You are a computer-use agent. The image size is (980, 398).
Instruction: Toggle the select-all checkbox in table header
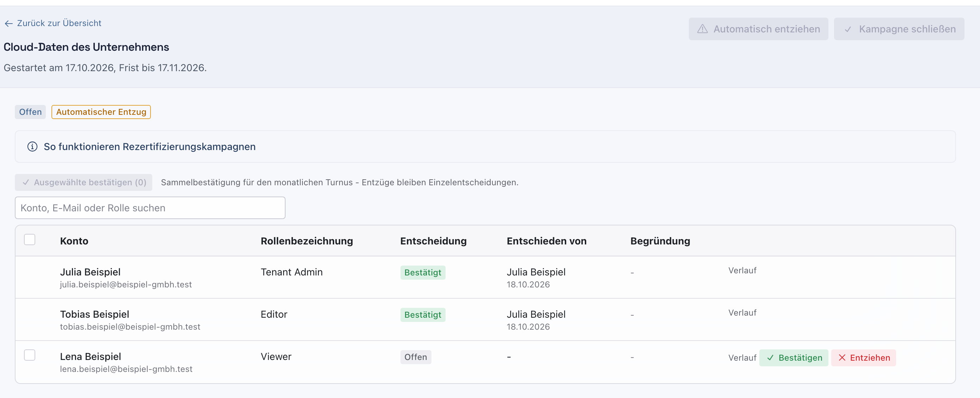(x=30, y=240)
